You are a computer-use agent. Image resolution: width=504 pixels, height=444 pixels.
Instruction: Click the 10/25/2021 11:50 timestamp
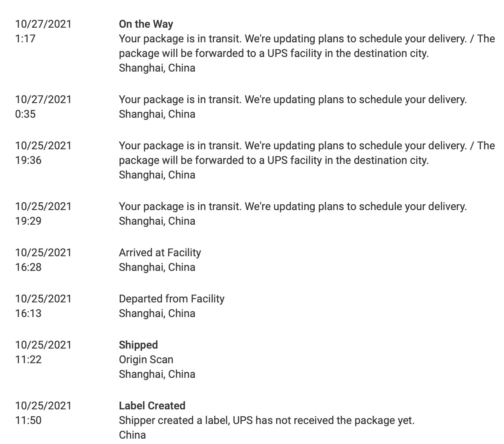click(x=43, y=413)
